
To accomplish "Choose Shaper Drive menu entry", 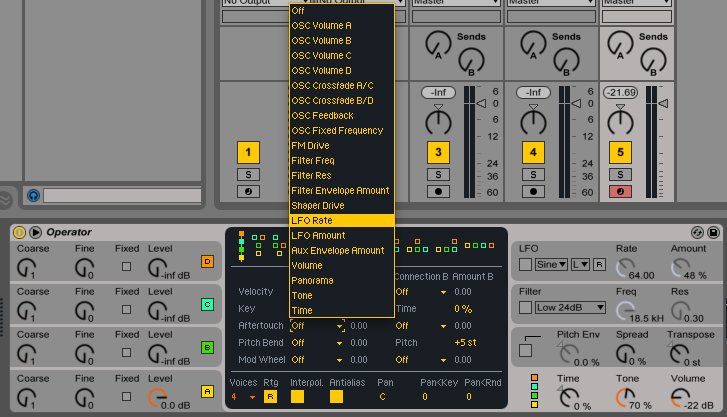I will pos(342,205).
